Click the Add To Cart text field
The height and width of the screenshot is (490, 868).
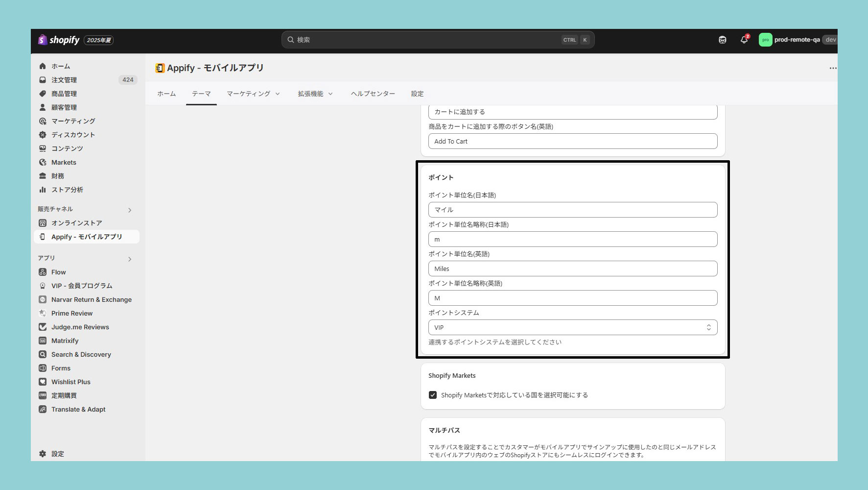click(x=573, y=141)
